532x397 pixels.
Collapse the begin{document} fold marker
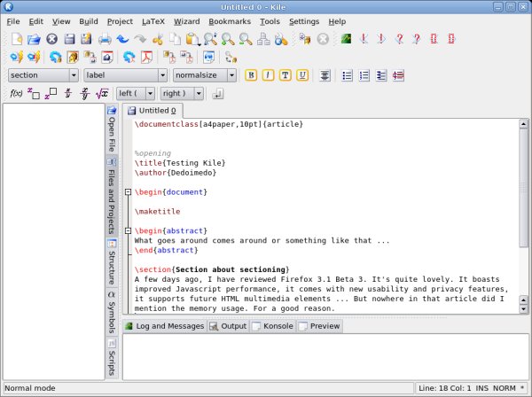(129, 192)
